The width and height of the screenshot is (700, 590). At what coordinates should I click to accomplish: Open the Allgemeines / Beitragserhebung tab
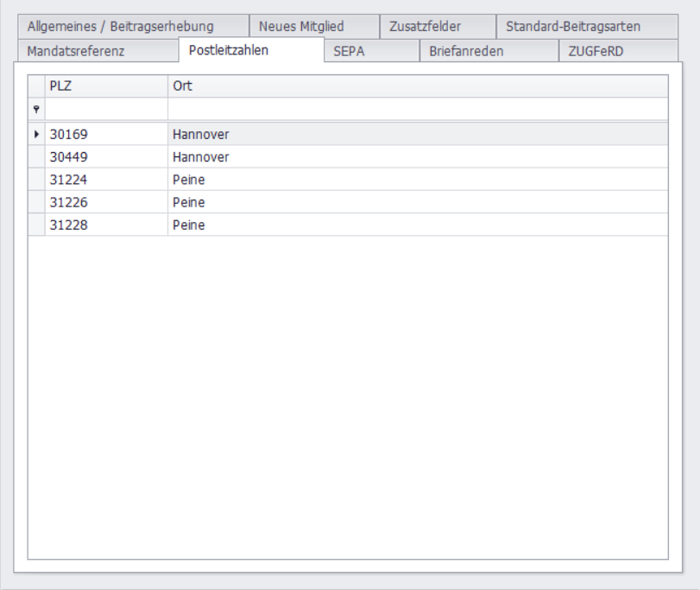click(120, 27)
